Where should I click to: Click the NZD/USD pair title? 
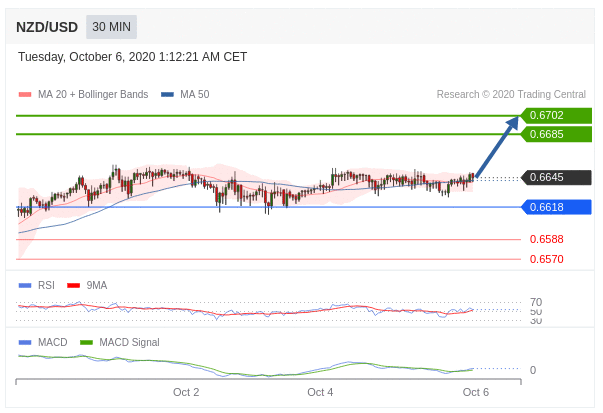(x=47, y=27)
